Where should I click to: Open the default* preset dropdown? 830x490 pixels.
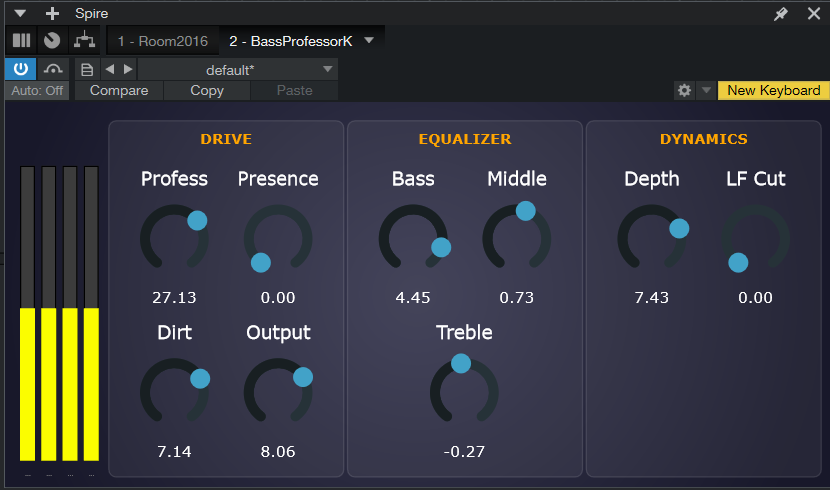click(x=238, y=69)
